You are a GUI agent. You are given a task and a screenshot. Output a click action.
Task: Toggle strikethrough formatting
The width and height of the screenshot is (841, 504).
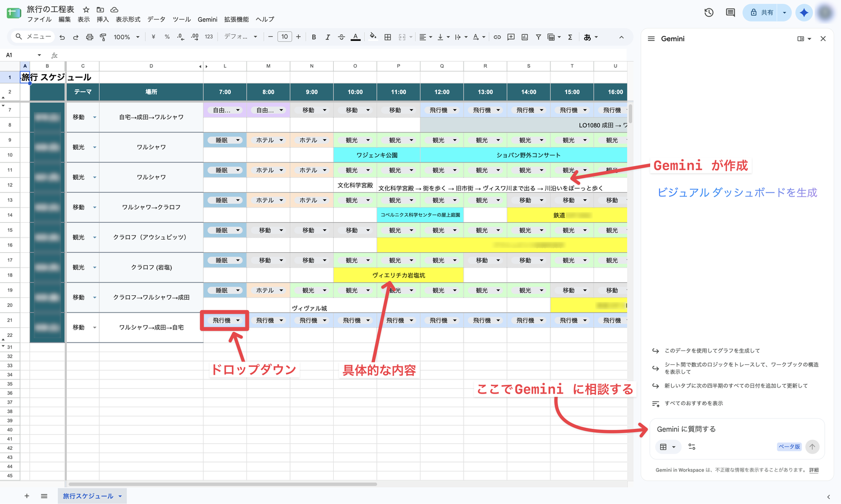(342, 37)
